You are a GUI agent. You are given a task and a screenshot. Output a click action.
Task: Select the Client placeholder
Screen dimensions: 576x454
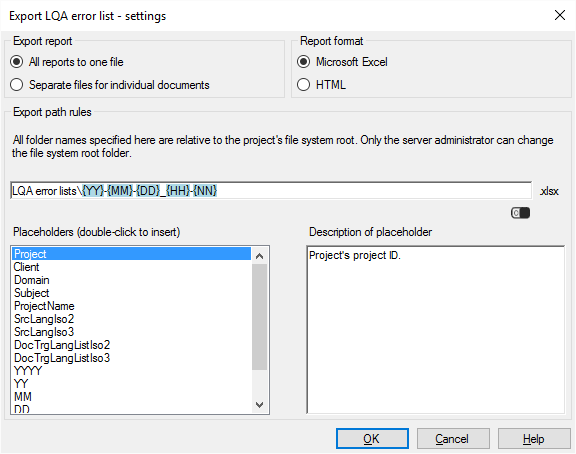click(132, 267)
